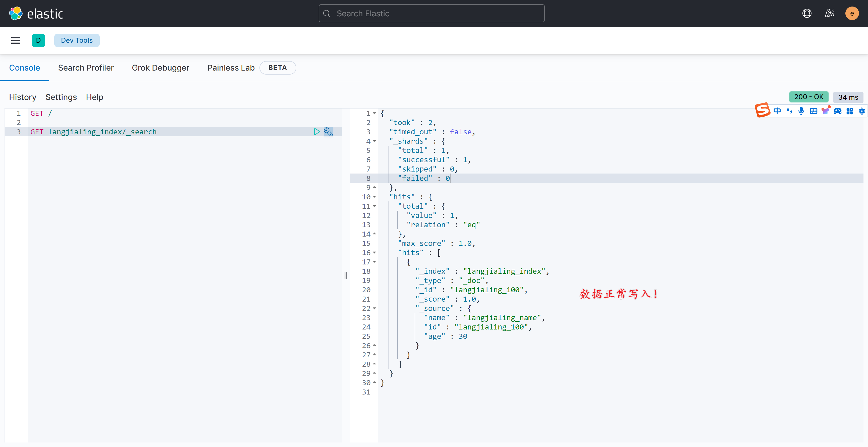Collapse the hit object fold at line 17

[x=374, y=262]
